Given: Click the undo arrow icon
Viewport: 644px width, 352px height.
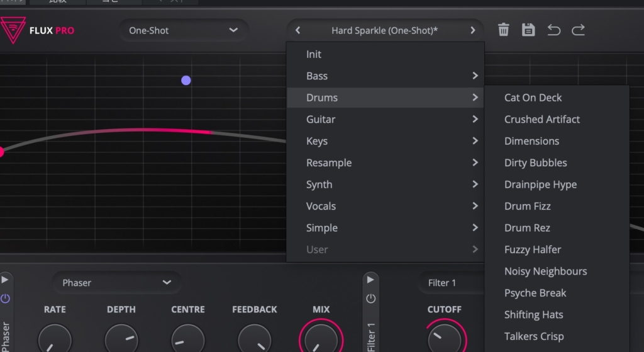Looking at the screenshot, I should tap(553, 30).
